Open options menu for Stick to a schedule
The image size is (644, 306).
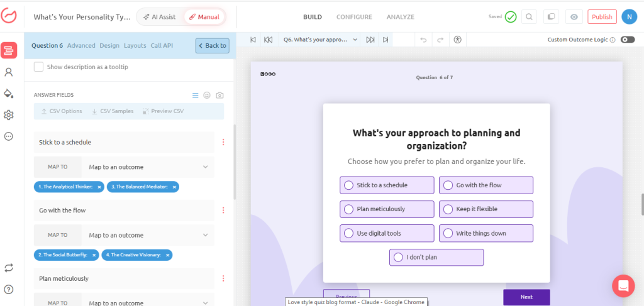pos(223,142)
